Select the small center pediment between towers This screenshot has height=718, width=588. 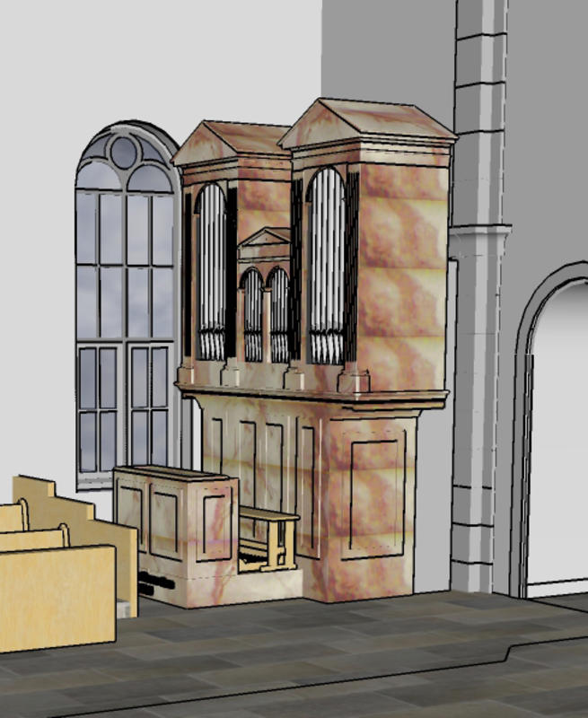265,238
